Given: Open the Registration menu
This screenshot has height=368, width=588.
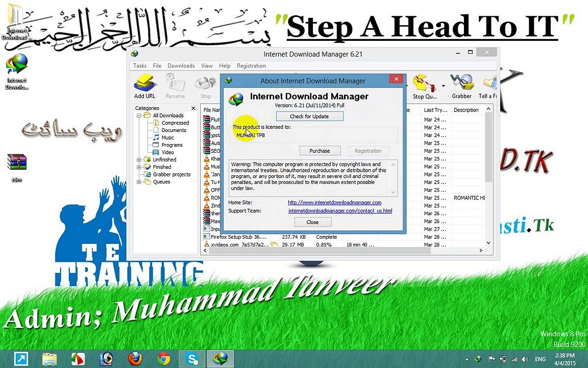Looking at the screenshot, I should (251, 66).
